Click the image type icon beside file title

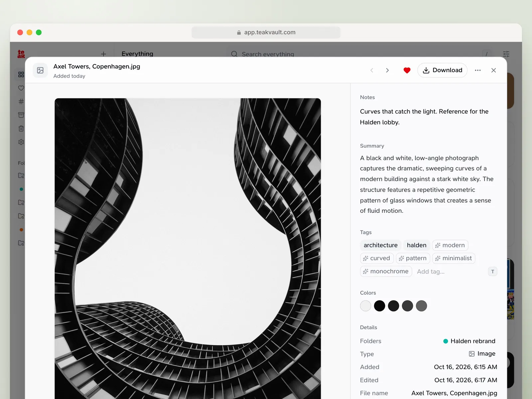pyautogui.click(x=40, y=70)
